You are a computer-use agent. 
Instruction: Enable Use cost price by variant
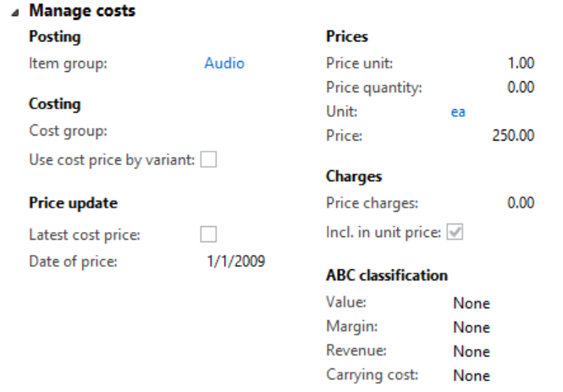click(208, 160)
